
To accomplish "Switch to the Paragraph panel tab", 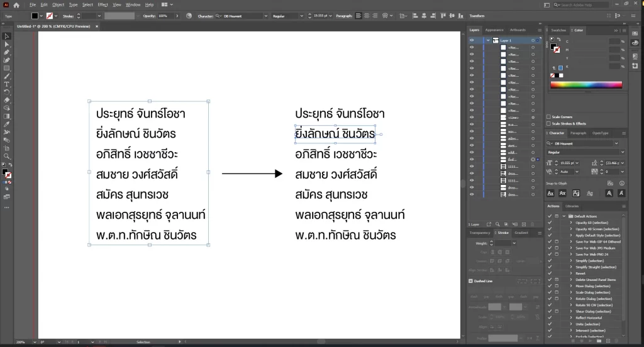I will 578,133.
